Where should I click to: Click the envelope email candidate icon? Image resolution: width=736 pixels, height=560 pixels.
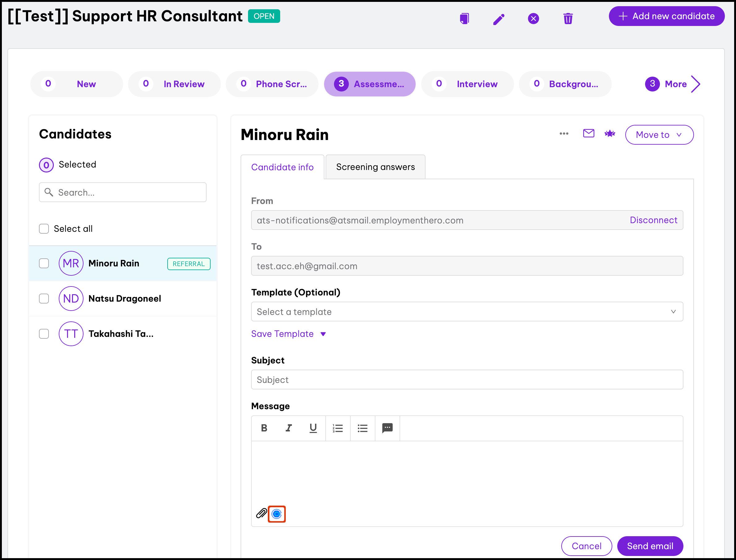pyautogui.click(x=588, y=133)
